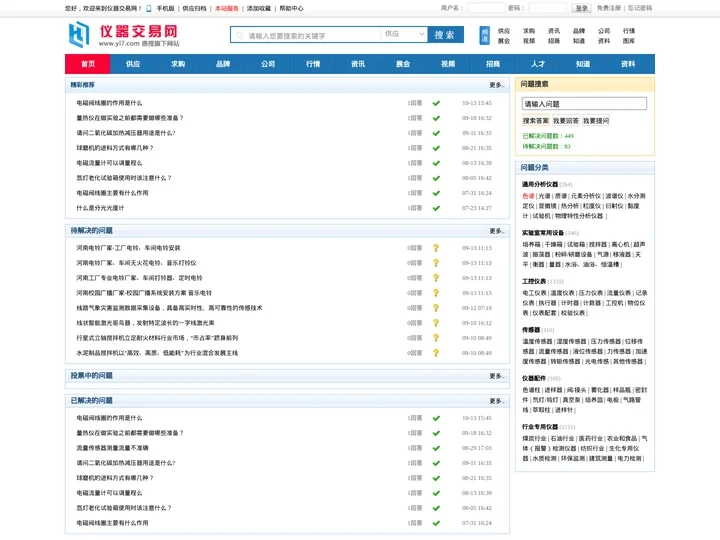Click the 培养箱 subcategory link
Screen dimensions: 720x540
coord(531,245)
